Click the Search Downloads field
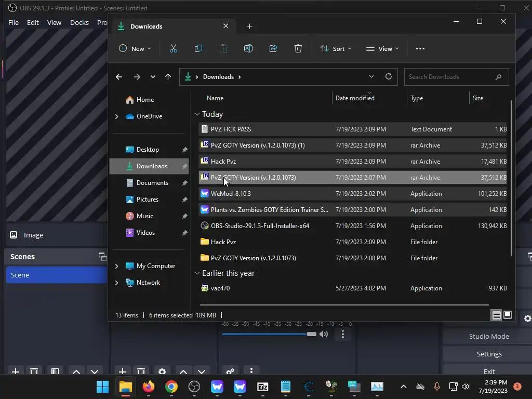This screenshot has height=399, width=532. (456, 77)
